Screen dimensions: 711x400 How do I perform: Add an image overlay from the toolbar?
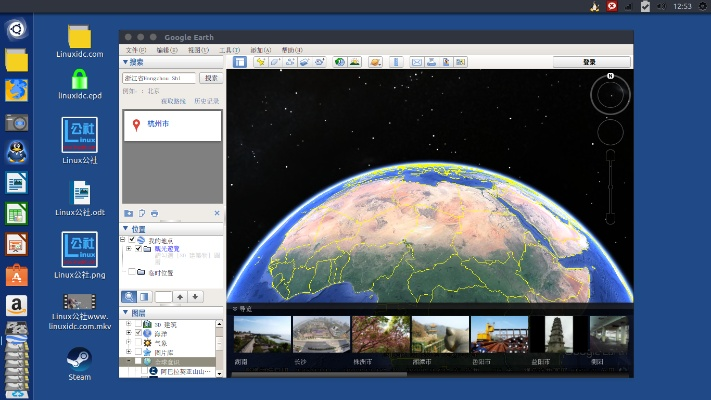tap(304, 62)
